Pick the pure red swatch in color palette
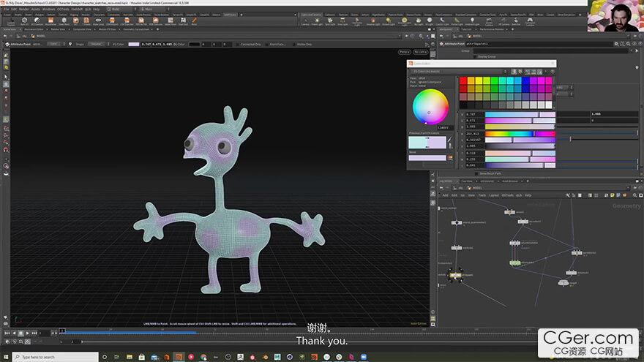The image size is (644, 362). (463, 80)
